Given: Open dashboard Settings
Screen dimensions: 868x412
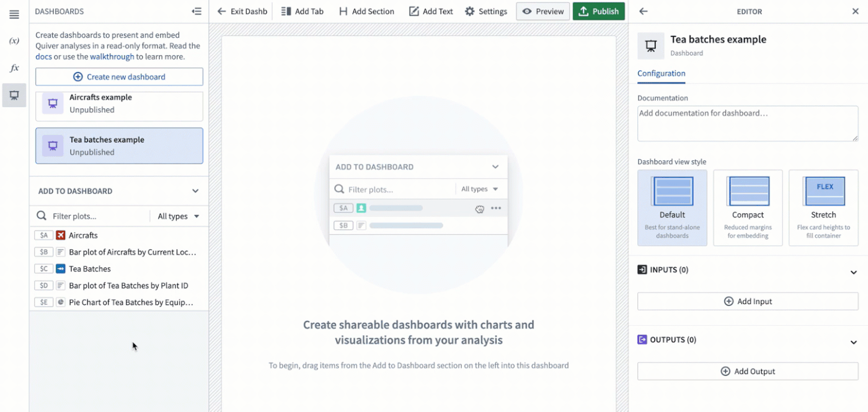Looking at the screenshot, I should (x=486, y=11).
